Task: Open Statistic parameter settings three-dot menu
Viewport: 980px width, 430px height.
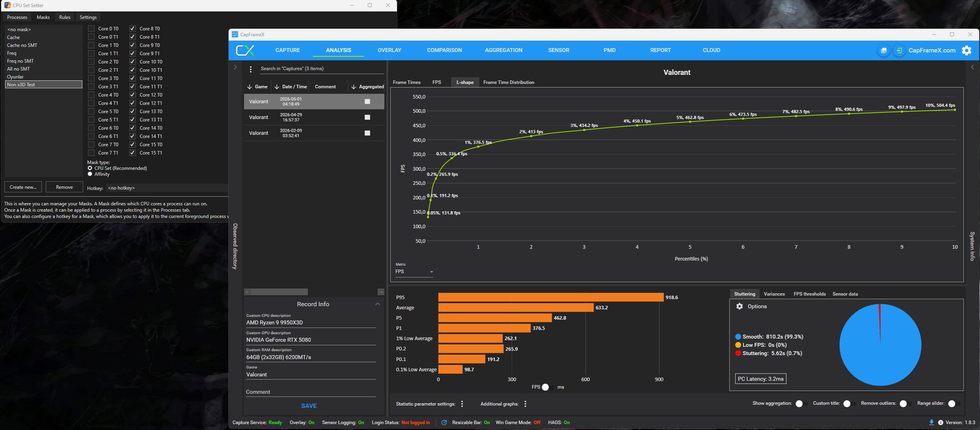Action: tap(462, 404)
